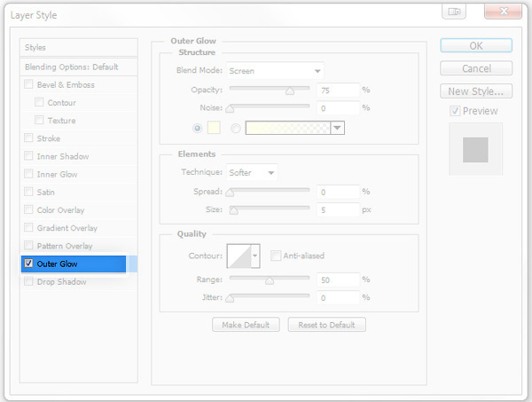Click the pale yellow glow color swatch
Image resolution: width=532 pixels, height=402 pixels.
[213, 128]
